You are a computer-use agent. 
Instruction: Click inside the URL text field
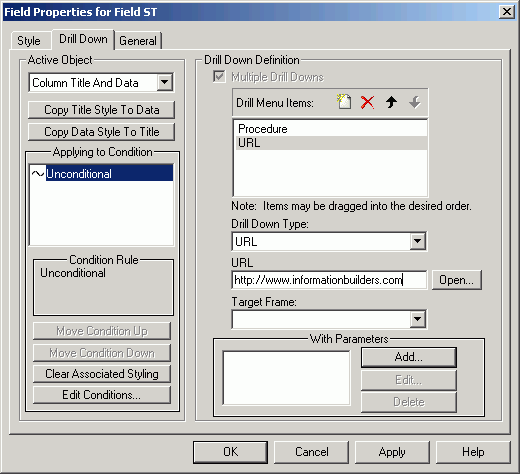(329, 280)
